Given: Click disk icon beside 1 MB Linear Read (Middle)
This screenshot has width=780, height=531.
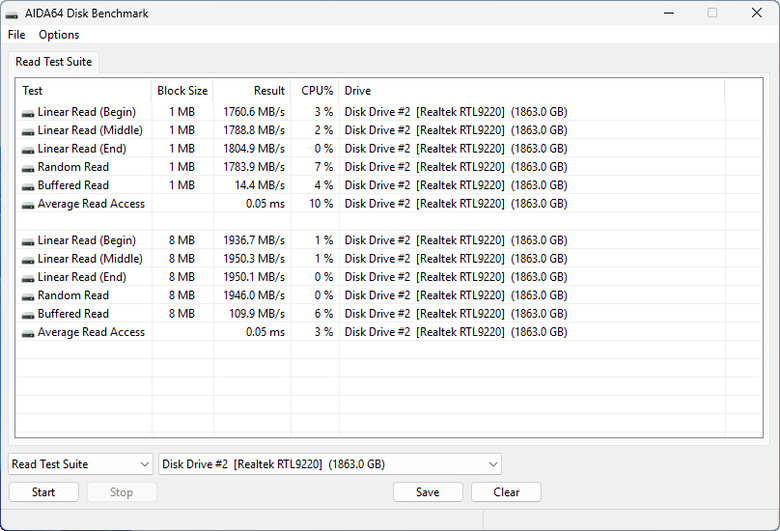Looking at the screenshot, I should [x=28, y=131].
